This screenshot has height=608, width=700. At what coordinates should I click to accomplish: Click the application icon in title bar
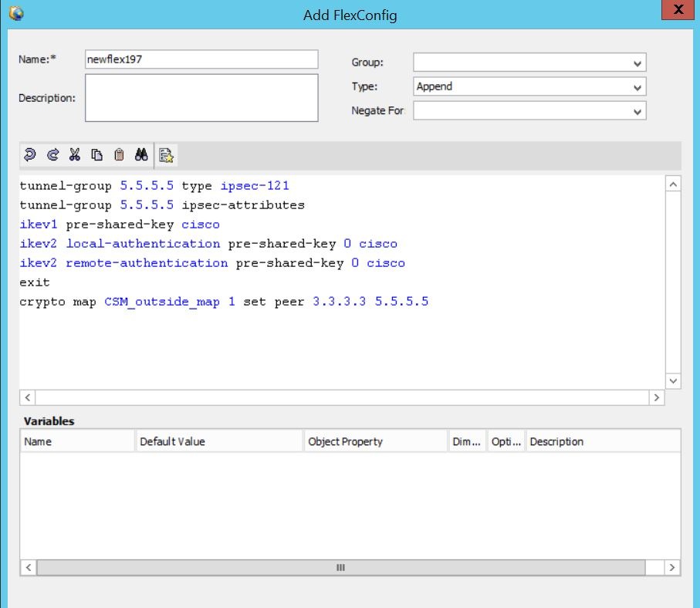click(17, 13)
